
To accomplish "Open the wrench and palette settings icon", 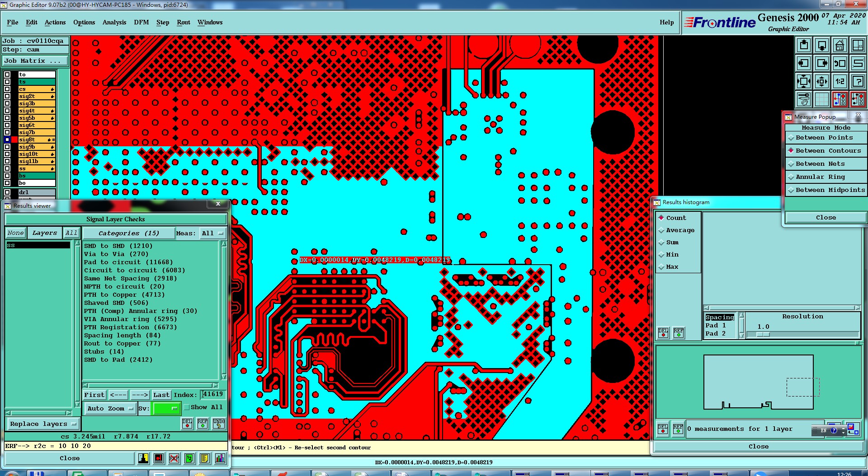I will [804, 99].
